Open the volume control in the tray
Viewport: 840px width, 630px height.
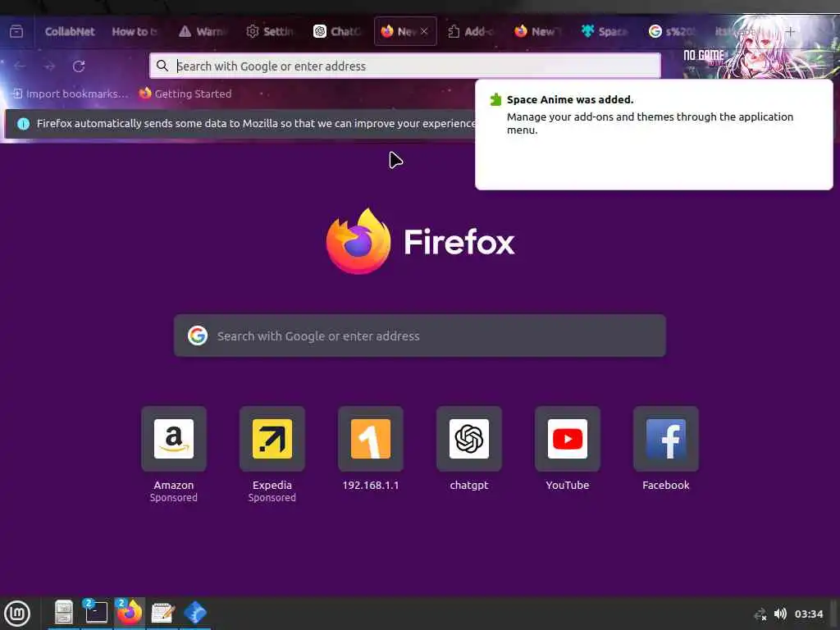(781, 614)
